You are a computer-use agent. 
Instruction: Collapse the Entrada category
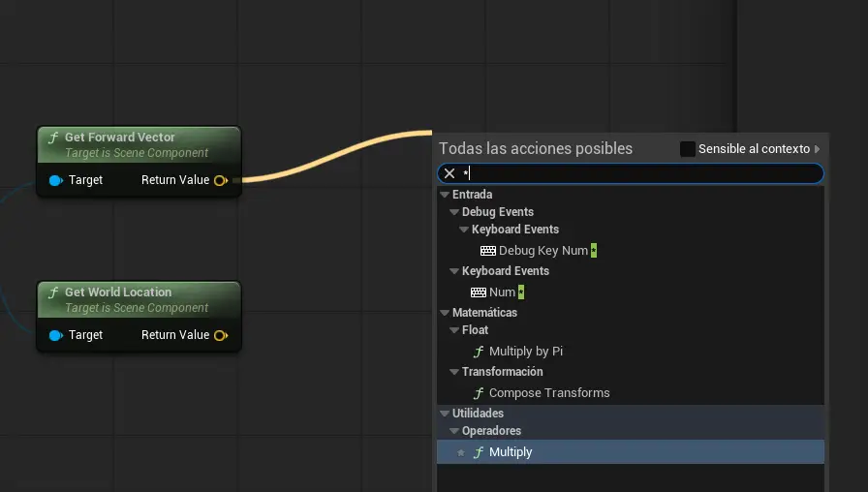click(x=445, y=195)
